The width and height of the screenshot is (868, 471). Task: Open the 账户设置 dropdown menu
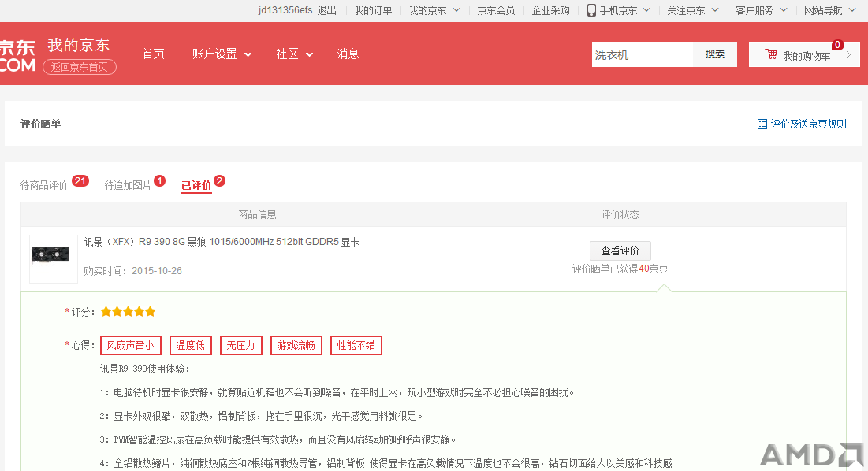coord(222,54)
